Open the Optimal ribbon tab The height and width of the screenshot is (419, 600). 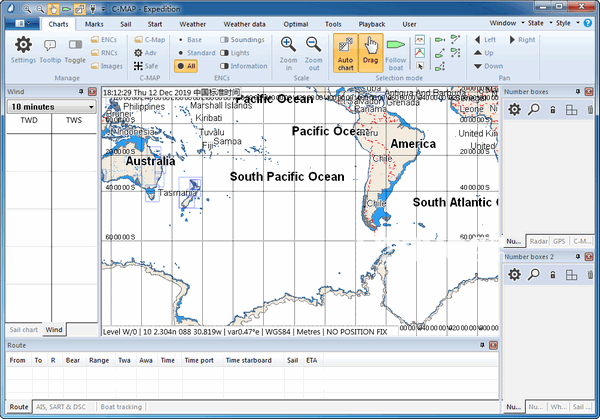coord(296,24)
